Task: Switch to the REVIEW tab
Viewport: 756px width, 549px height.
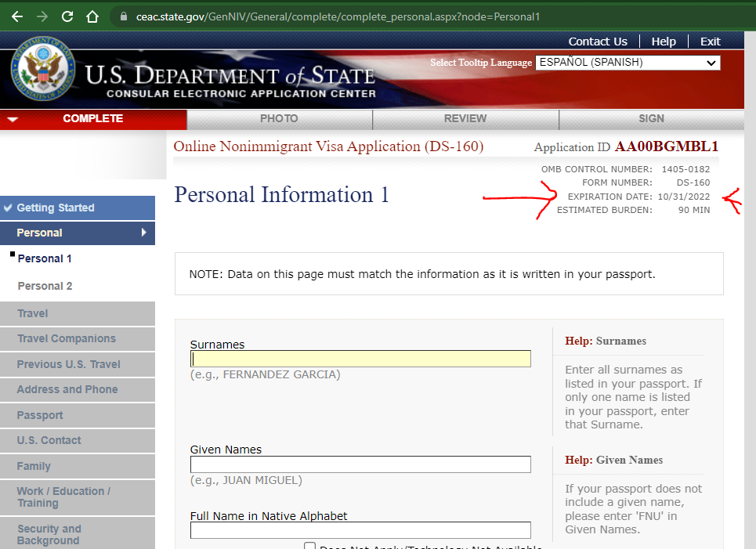Action: [465, 119]
